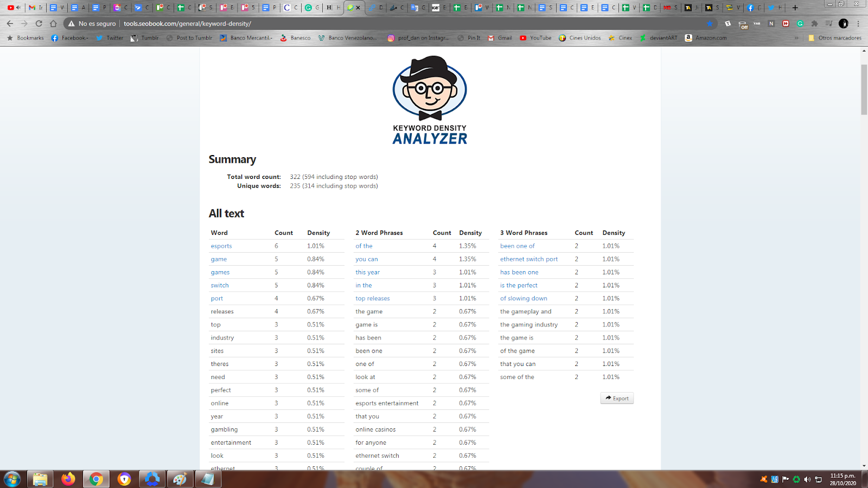Click the N extension icon in toolbar

click(x=771, y=23)
